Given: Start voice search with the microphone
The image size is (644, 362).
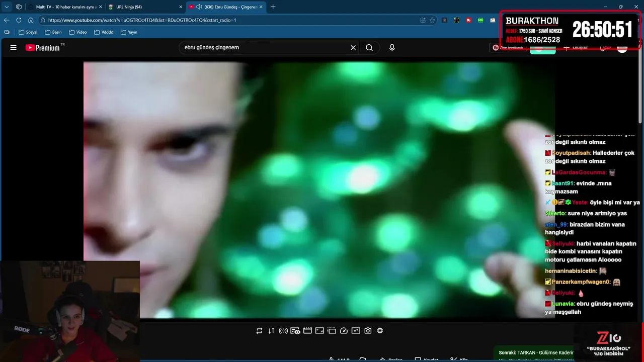Looking at the screenshot, I should 392,48.
